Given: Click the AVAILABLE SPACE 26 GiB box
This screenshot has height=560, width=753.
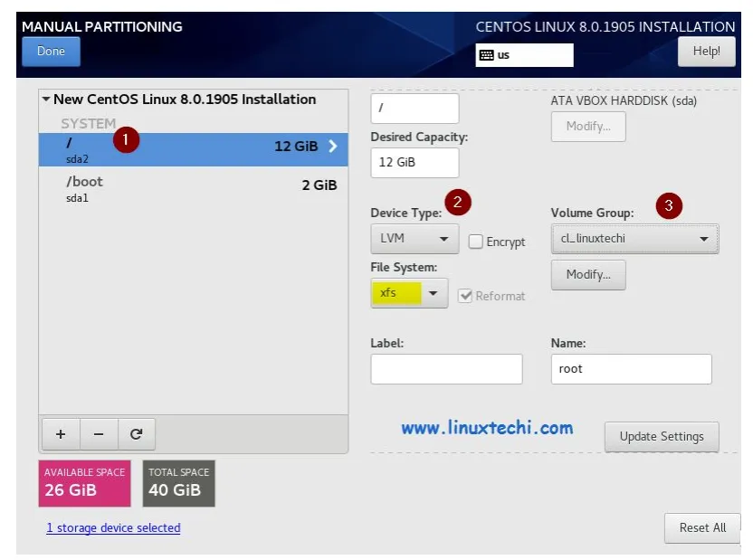Looking at the screenshot, I should [x=84, y=483].
